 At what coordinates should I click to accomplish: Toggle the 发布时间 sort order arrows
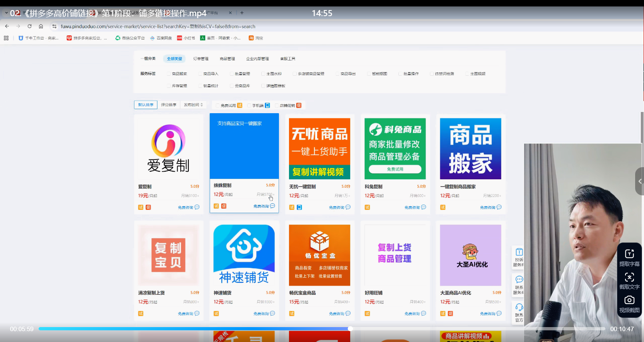click(x=202, y=105)
